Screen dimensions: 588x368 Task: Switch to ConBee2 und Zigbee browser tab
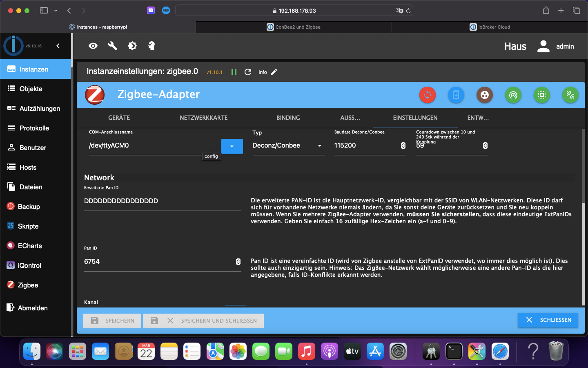[x=294, y=27]
